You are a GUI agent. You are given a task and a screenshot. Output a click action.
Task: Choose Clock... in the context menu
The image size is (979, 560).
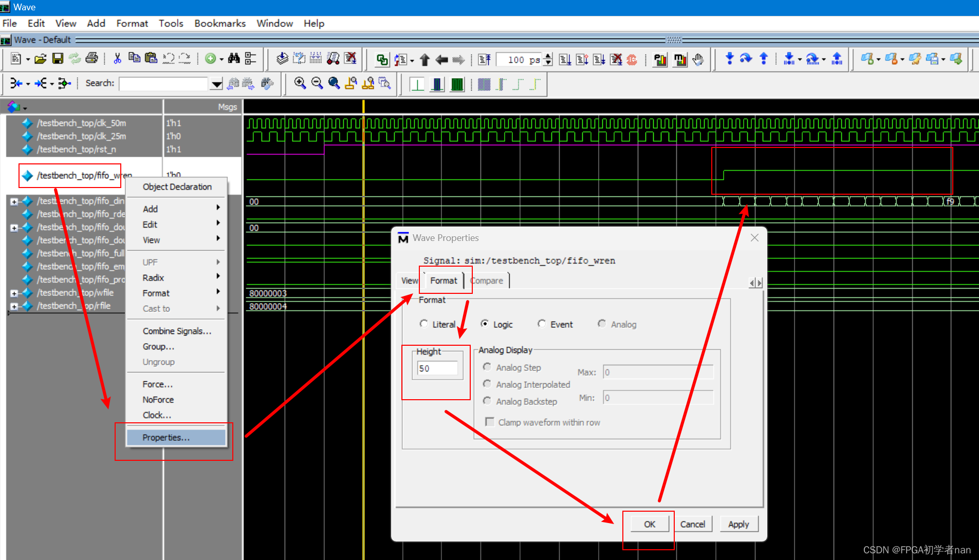176,415
